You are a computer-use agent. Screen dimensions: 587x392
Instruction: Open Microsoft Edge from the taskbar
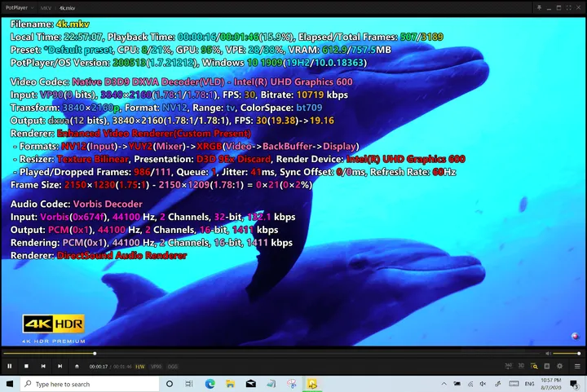click(x=210, y=384)
